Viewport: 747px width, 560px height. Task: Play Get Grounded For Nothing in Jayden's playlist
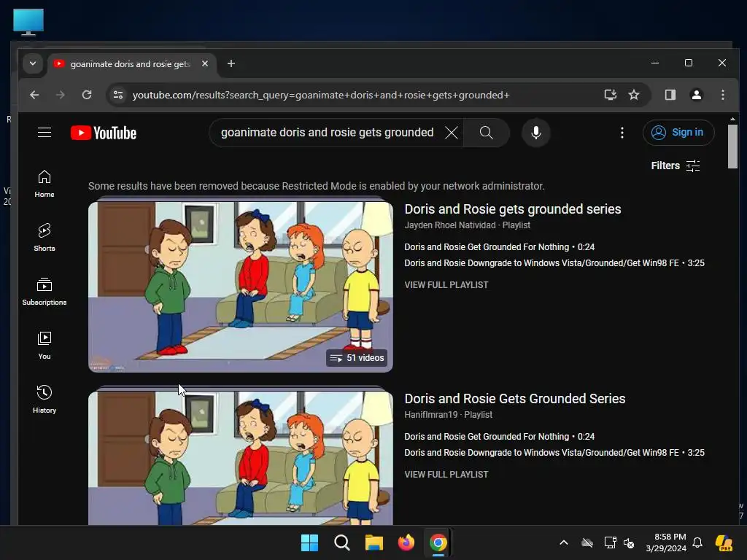(499, 247)
